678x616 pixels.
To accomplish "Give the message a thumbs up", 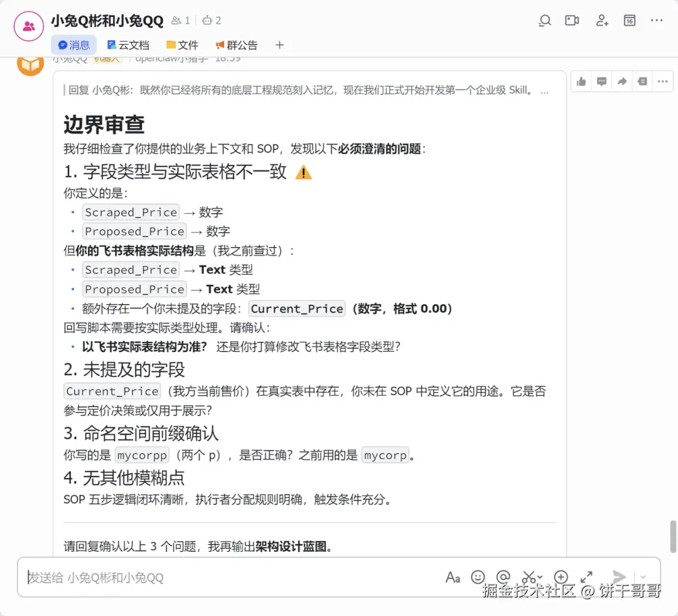I will [581, 81].
